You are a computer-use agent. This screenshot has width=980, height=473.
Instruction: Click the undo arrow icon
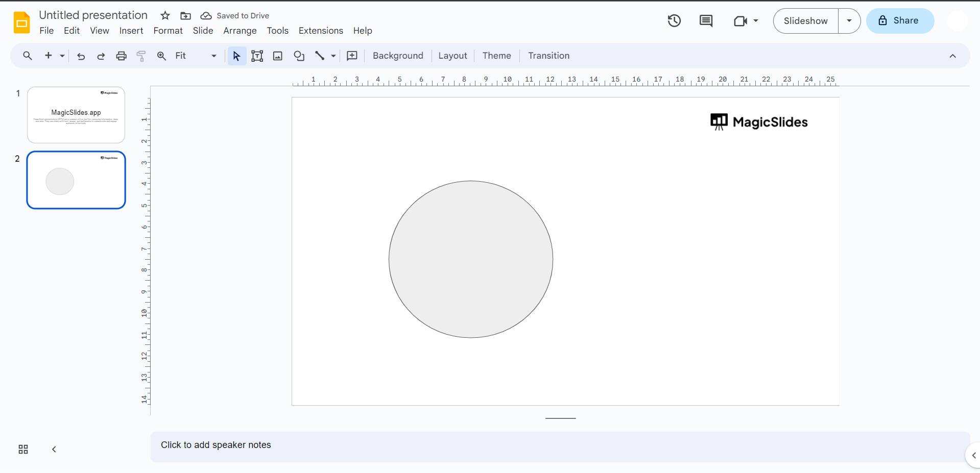coord(81,56)
